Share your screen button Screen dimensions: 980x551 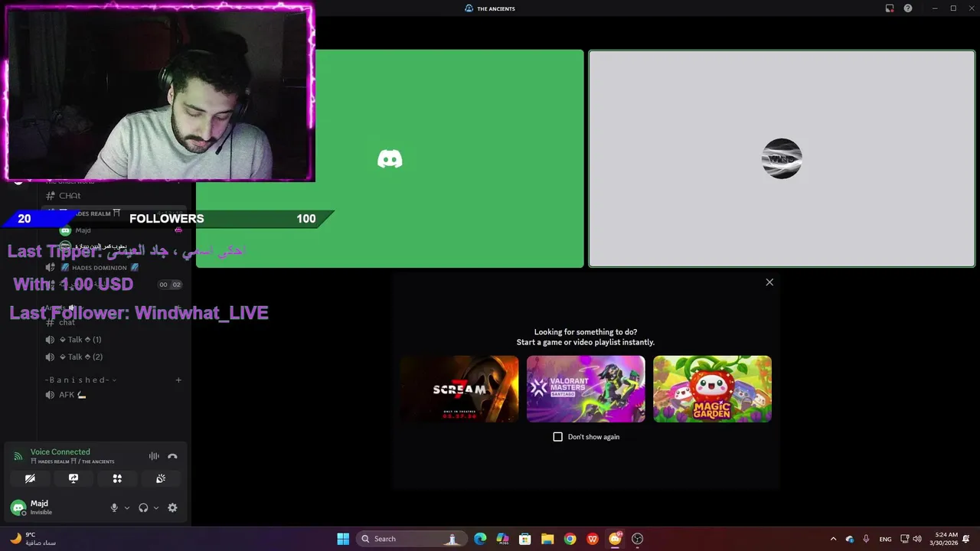(x=73, y=478)
